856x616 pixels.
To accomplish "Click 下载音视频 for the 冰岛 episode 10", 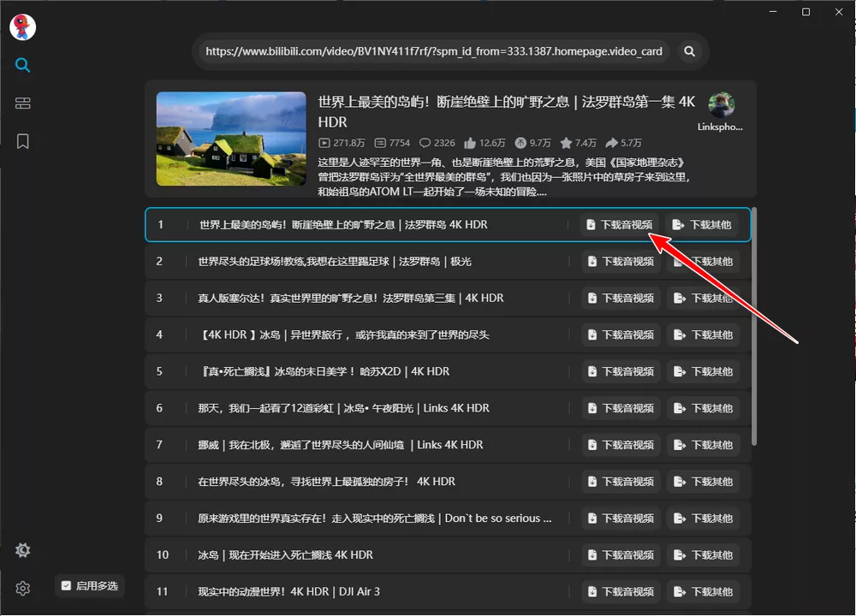I will coord(620,554).
